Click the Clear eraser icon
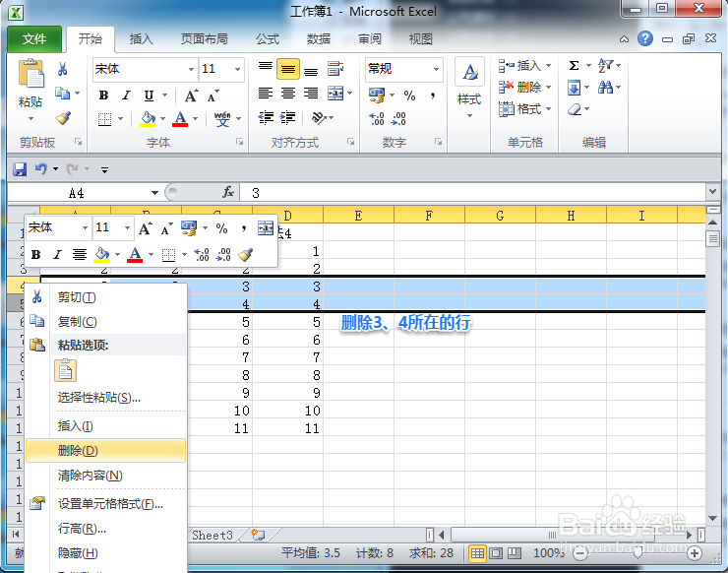728x573 pixels. pyautogui.click(x=575, y=109)
